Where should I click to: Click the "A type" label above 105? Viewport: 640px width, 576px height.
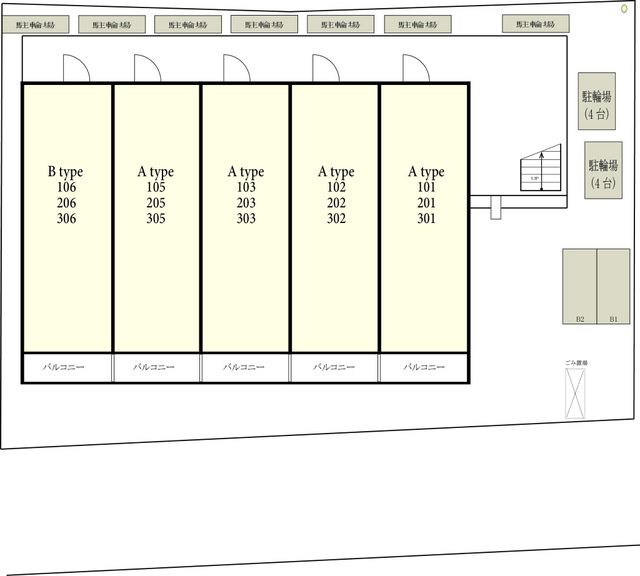coord(156,172)
